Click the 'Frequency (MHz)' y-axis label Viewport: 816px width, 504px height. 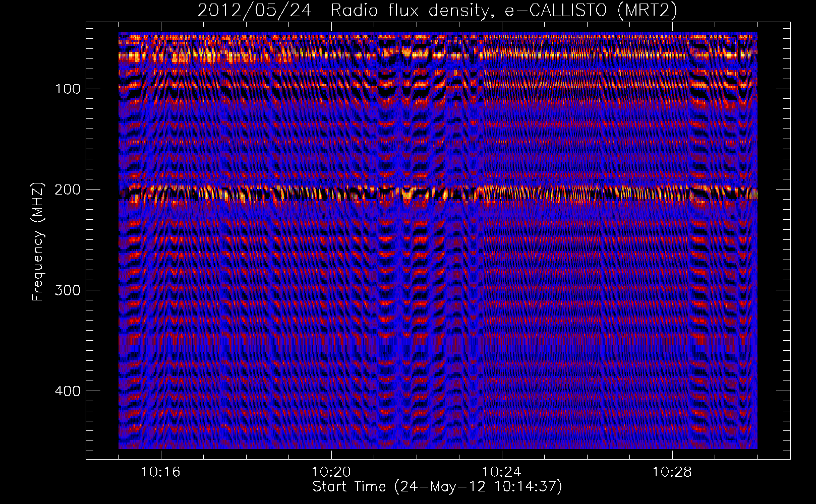[38, 242]
